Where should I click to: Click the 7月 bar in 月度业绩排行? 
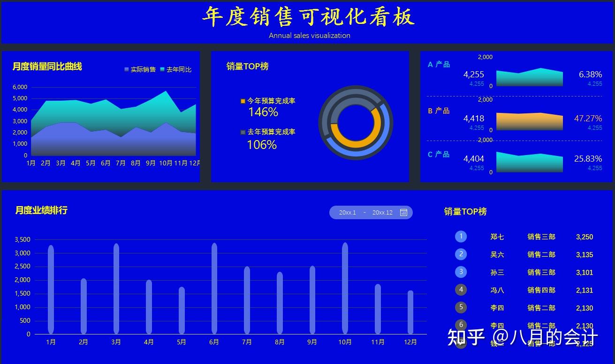click(x=247, y=300)
